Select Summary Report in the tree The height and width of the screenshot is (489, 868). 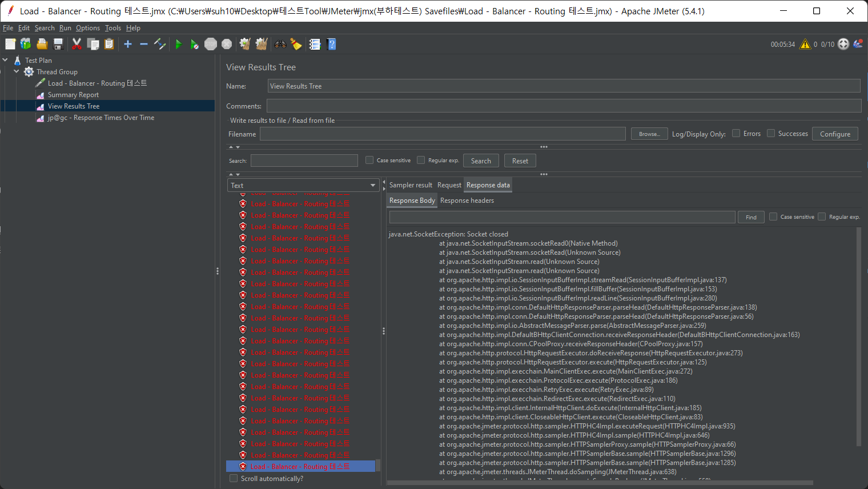[73, 95]
